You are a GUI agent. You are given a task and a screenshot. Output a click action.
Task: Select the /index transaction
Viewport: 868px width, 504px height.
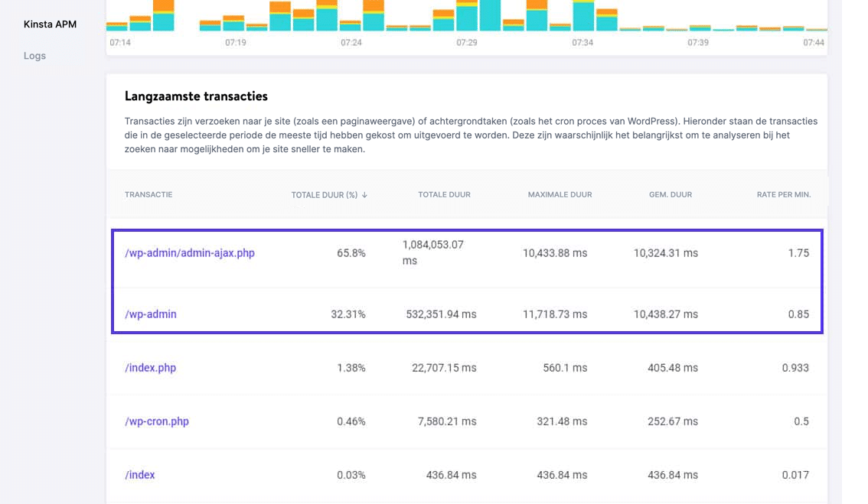(141, 474)
